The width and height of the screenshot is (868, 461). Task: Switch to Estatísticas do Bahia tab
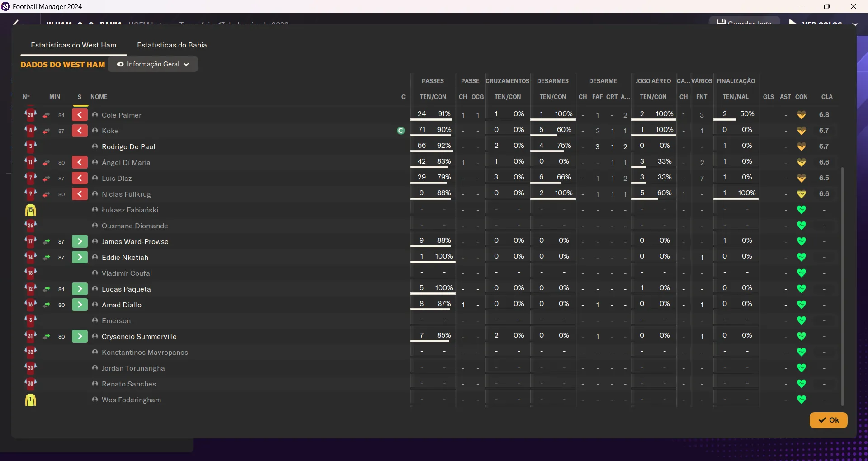(172, 45)
